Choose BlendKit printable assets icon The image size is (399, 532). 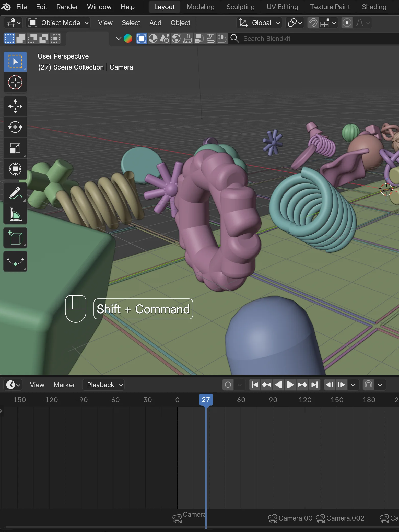(x=210, y=39)
